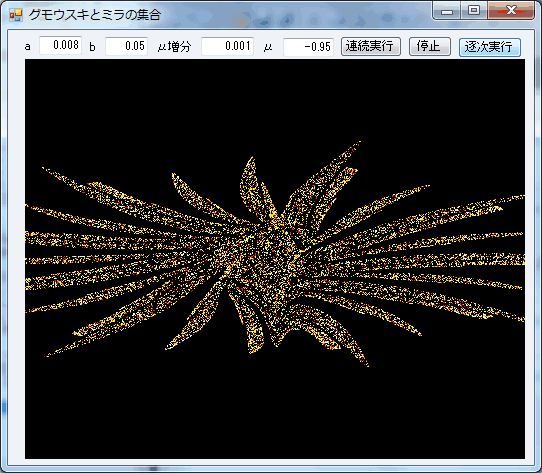Click the window title グモウスキとミラの集合
542x473 pixels.
point(95,15)
